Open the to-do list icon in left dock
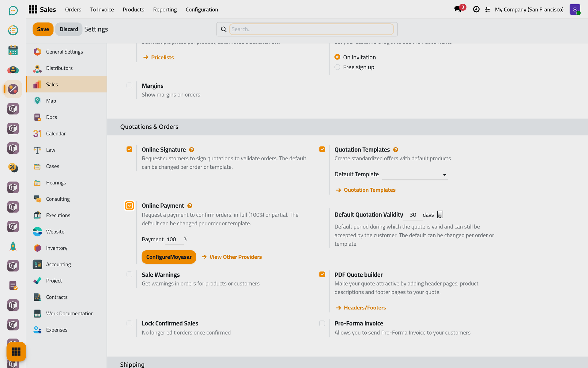This screenshot has width=588, height=368. coord(13,30)
